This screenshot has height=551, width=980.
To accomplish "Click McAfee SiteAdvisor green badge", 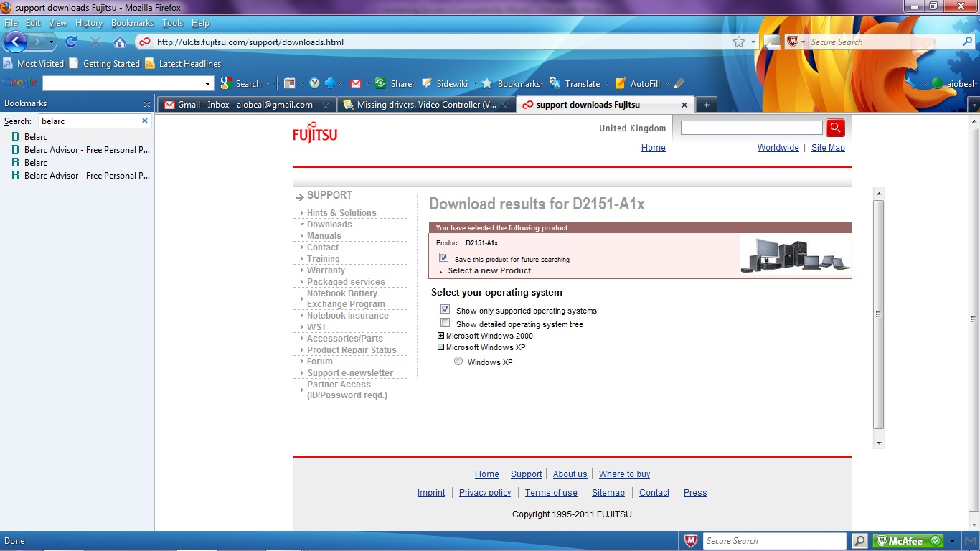I will pyautogui.click(x=908, y=541).
